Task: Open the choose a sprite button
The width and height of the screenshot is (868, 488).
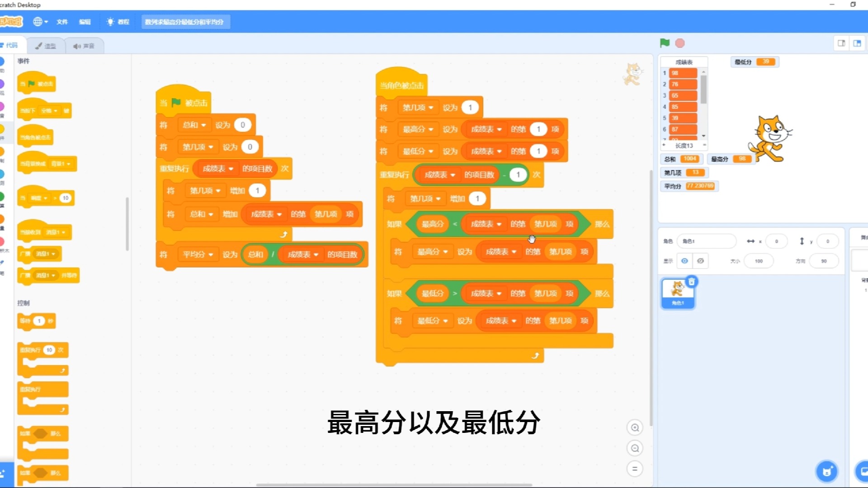Action: [x=826, y=472]
